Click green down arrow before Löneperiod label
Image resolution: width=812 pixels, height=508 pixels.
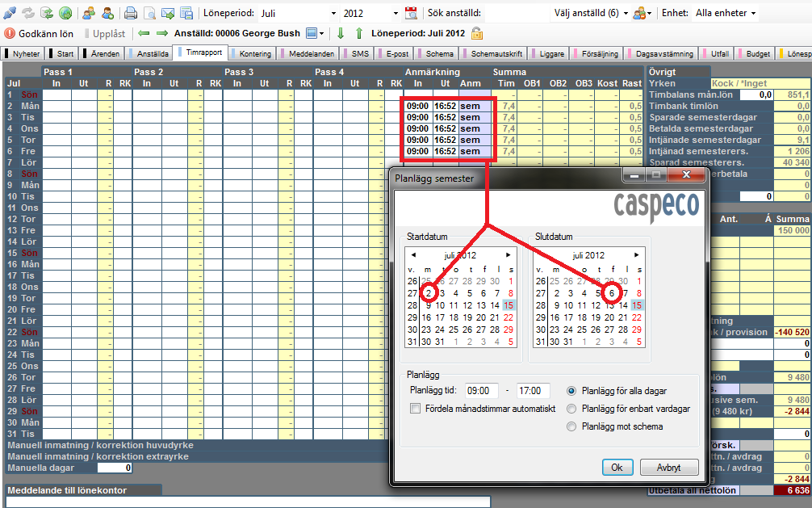(x=341, y=34)
